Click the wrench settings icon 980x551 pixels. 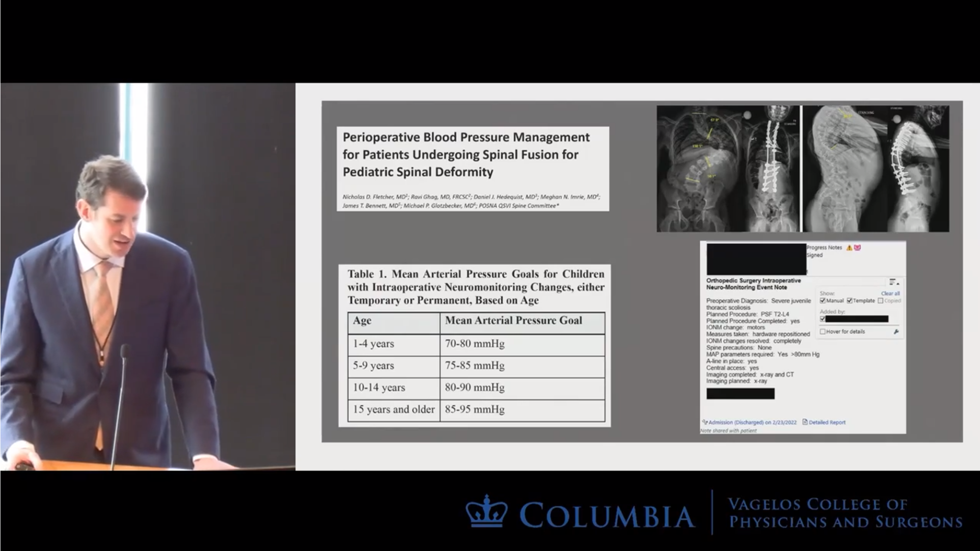click(x=896, y=332)
